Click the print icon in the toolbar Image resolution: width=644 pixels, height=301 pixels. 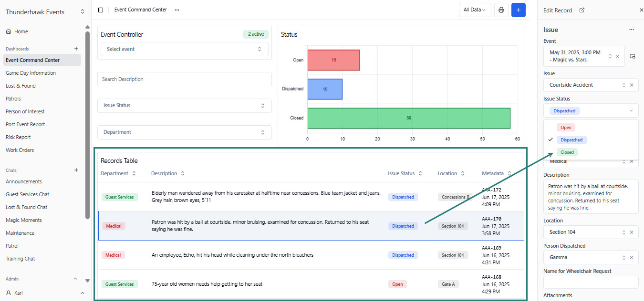tap(501, 10)
